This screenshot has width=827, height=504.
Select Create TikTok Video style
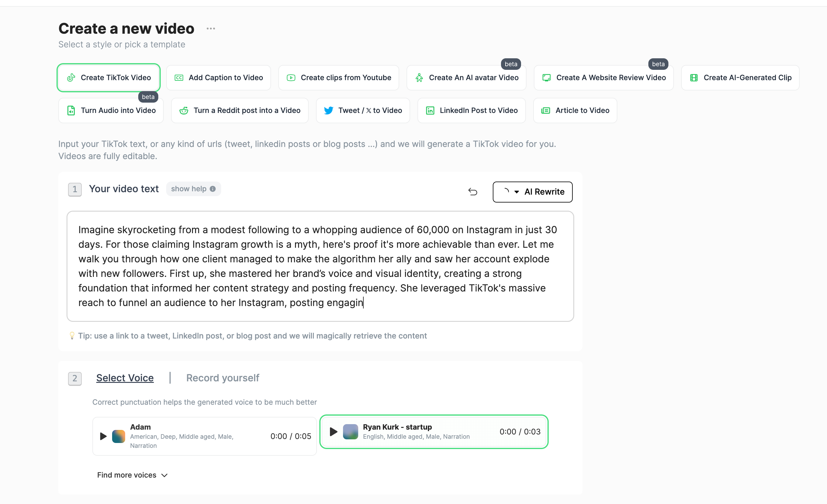pyautogui.click(x=108, y=77)
